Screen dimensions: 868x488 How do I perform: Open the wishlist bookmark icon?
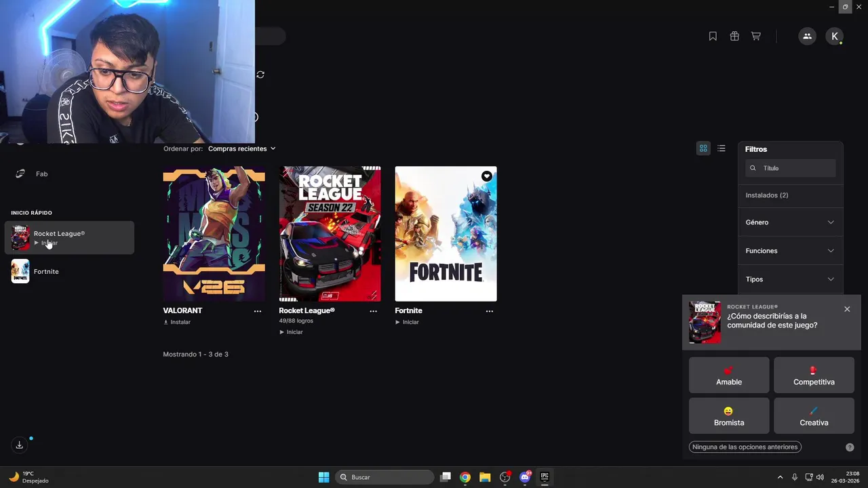tap(713, 37)
